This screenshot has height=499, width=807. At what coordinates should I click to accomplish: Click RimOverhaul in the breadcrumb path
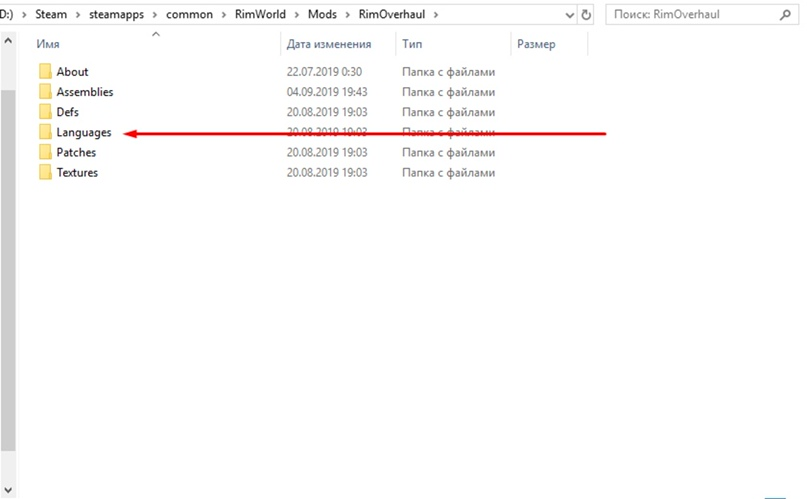(x=392, y=14)
